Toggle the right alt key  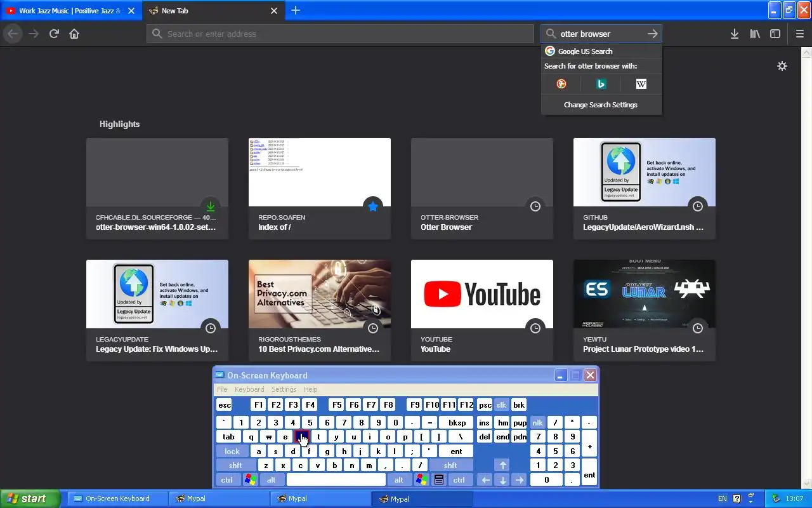click(x=398, y=480)
